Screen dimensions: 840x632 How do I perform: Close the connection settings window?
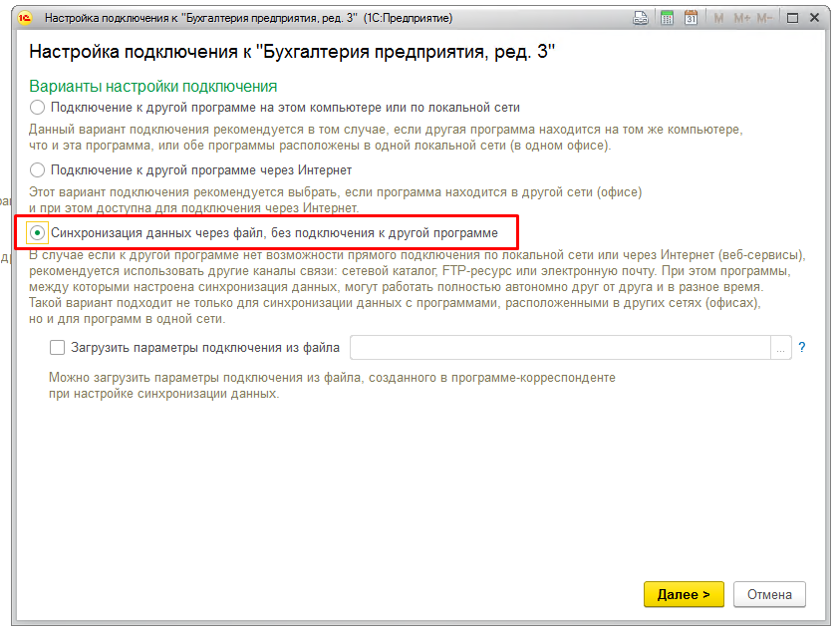pos(815,18)
